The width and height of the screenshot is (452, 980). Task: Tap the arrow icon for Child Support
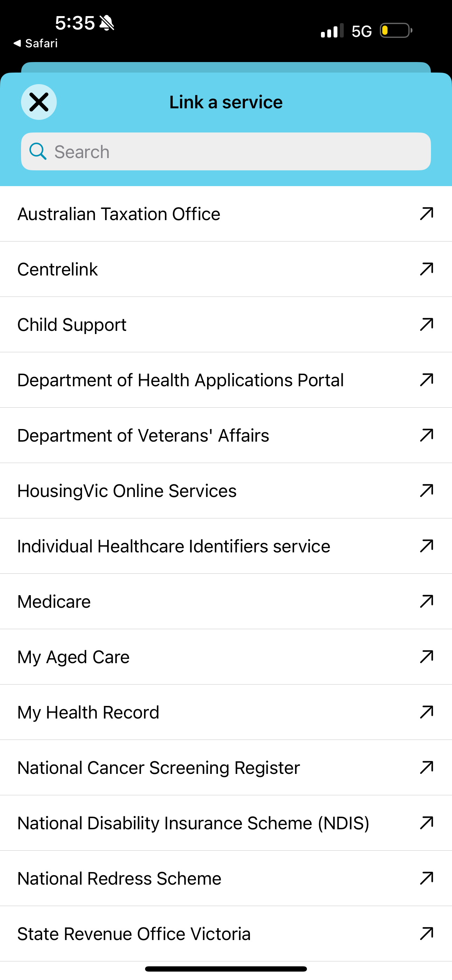click(x=426, y=325)
